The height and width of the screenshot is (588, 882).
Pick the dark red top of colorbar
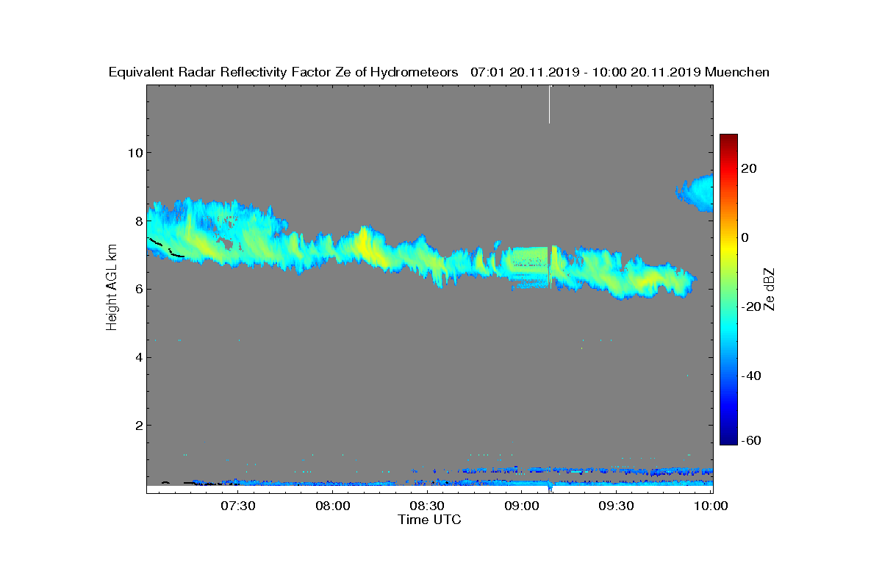pos(728,138)
